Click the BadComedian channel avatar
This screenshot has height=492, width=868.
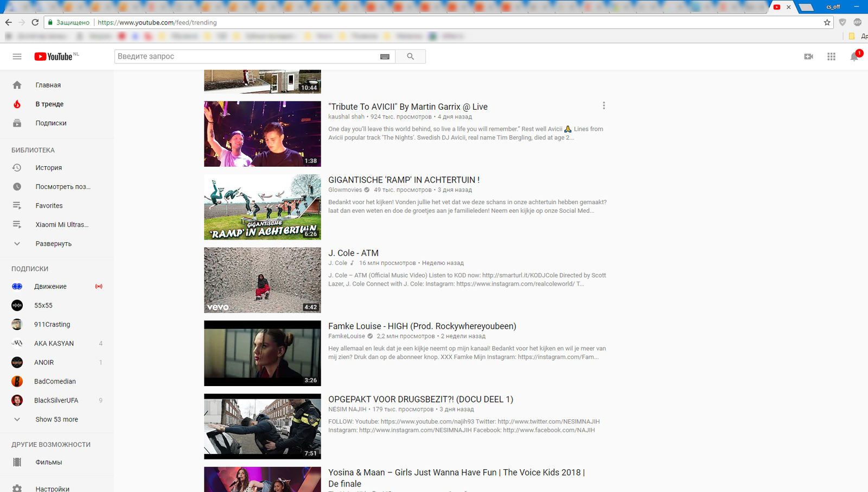click(17, 381)
